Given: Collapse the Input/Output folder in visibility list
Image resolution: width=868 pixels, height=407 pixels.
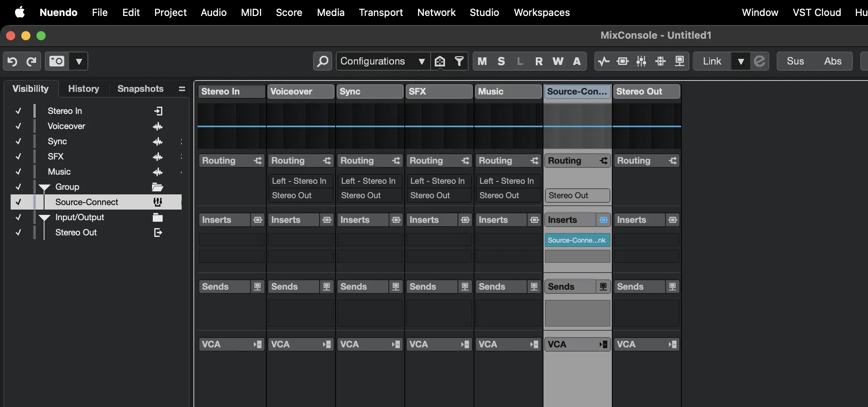Looking at the screenshot, I should [x=44, y=218].
